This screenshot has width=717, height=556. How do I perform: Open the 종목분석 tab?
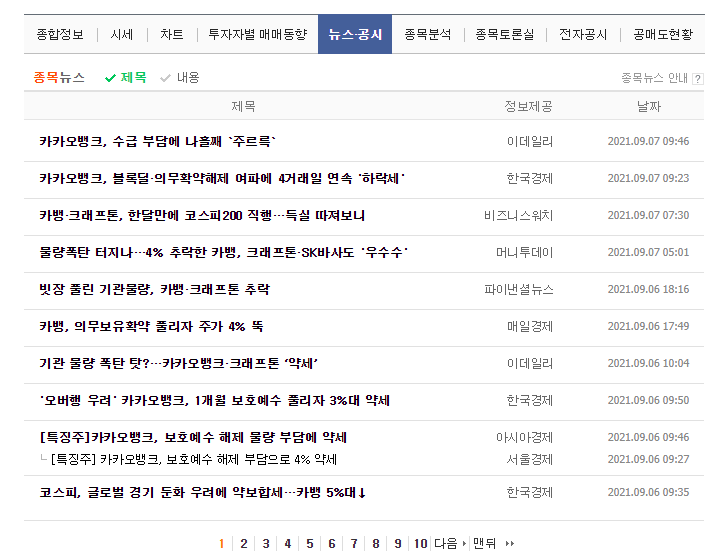[x=428, y=34]
